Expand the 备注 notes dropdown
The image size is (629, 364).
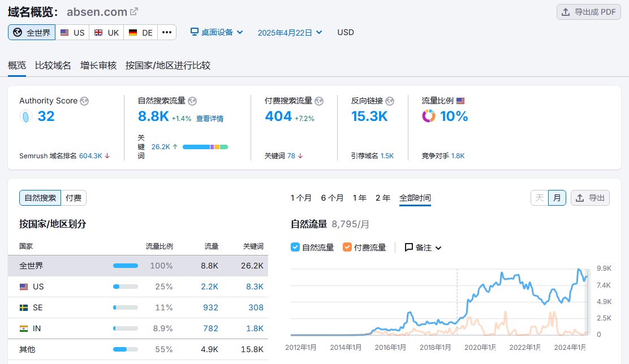pos(423,248)
